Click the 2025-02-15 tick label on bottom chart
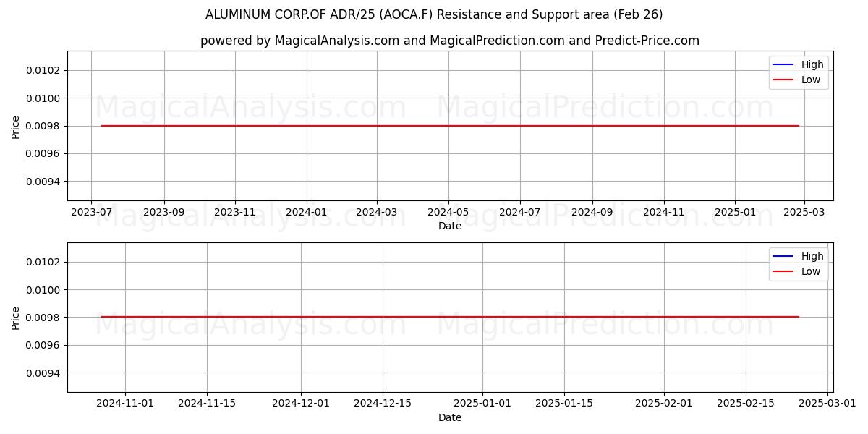Image resolution: width=868 pixels, height=434 pixels. click(746, 404)
